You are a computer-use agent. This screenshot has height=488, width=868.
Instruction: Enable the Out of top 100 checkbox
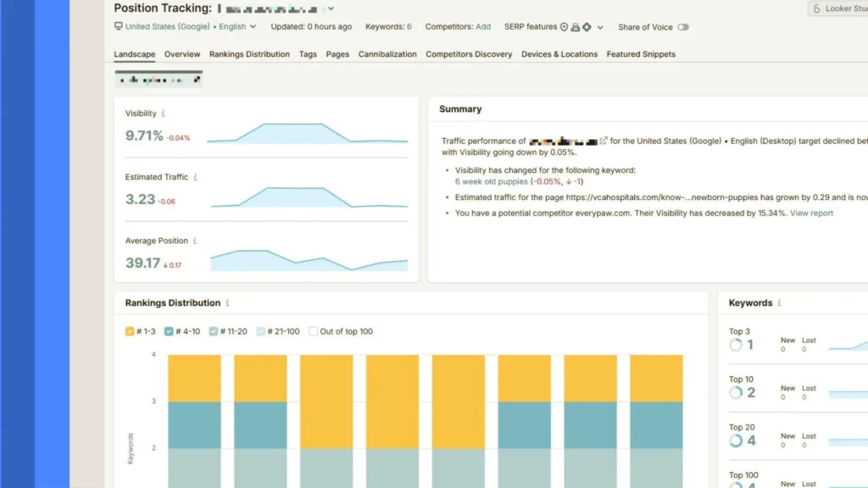314,331
